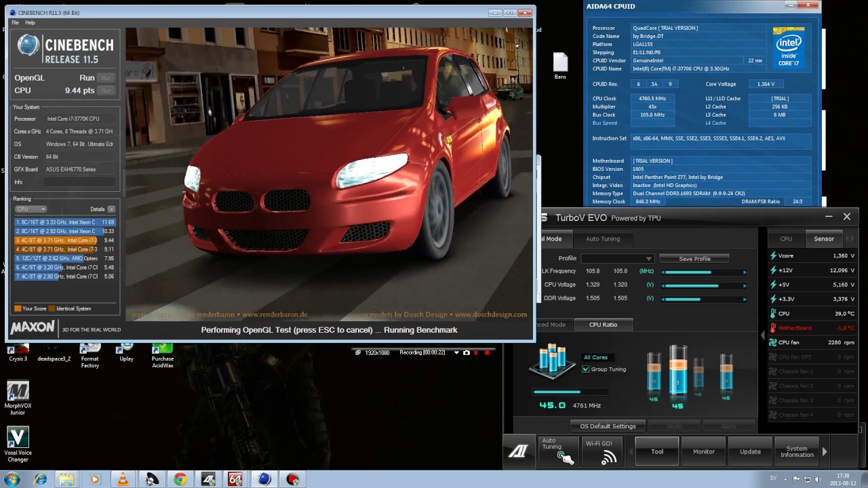This screenshot has height=488, width=868.
Task: Click the OS Default Settings button
Action: [x=608, y=426]
